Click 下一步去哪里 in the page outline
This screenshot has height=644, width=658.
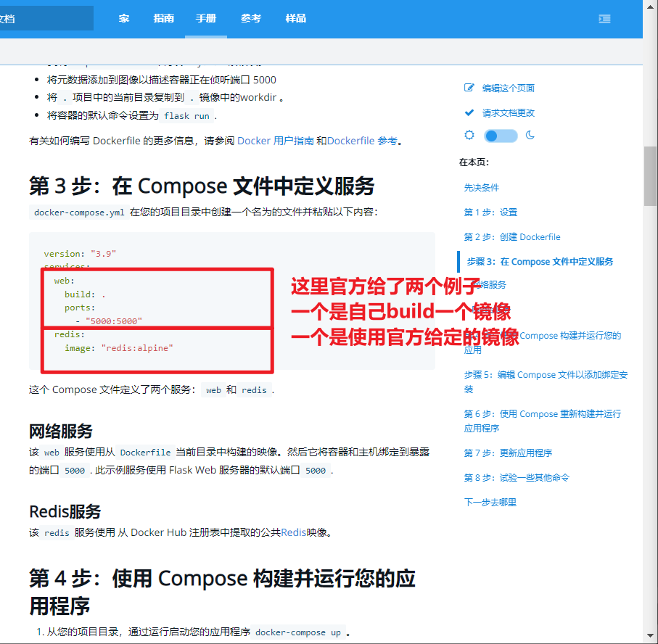click(490, 502)
